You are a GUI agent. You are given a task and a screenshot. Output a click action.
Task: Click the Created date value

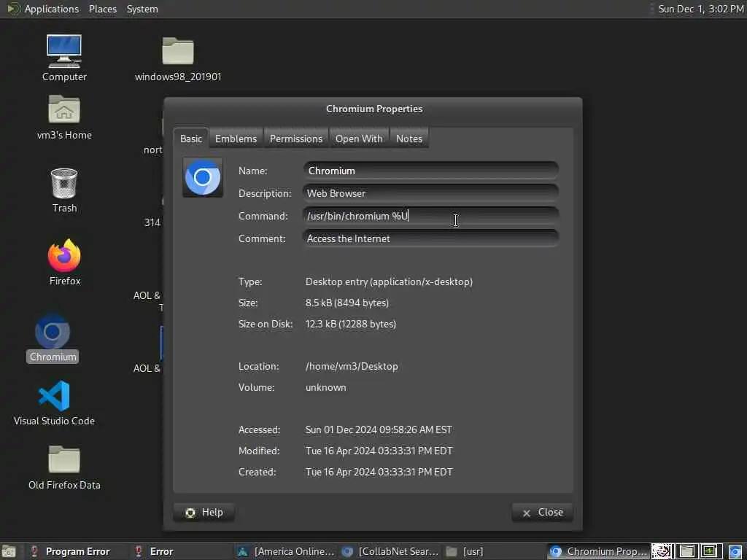(x=379, y=472)
